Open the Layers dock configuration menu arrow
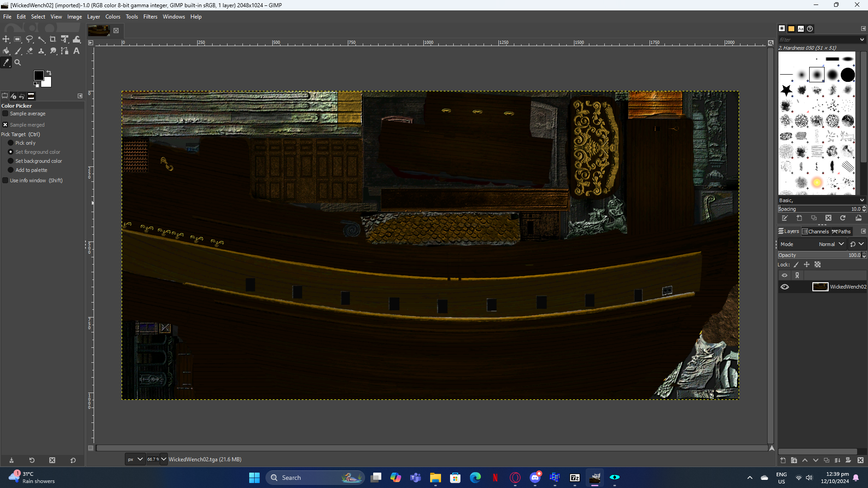The height and width of the screenshot is (488, 868). 863,231
